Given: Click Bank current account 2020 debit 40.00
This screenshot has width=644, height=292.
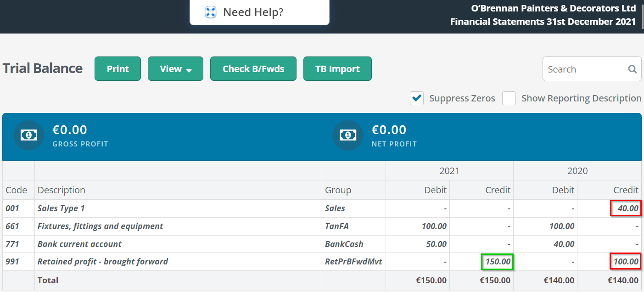Looking at the screenshot, I should pos(564,244).
